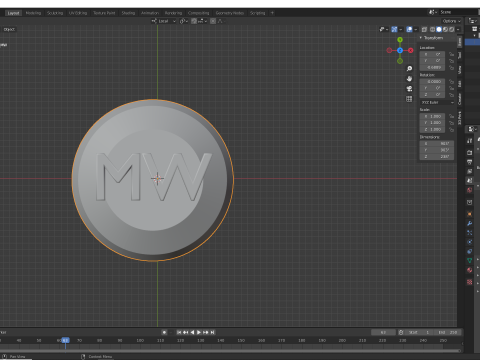The height and width of the screenshot is (360, 480).
Task: Toggle snapping magnet in header
Action: [194, 21]
